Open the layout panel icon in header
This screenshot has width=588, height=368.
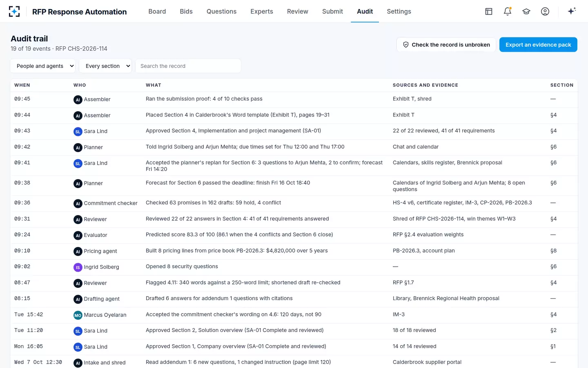pos(489,11)
